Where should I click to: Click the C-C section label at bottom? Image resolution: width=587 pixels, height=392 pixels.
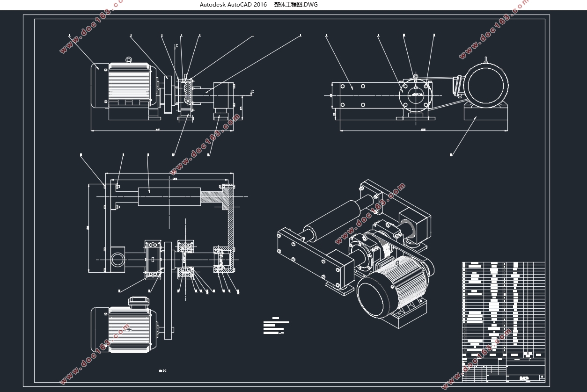(163, 370)
